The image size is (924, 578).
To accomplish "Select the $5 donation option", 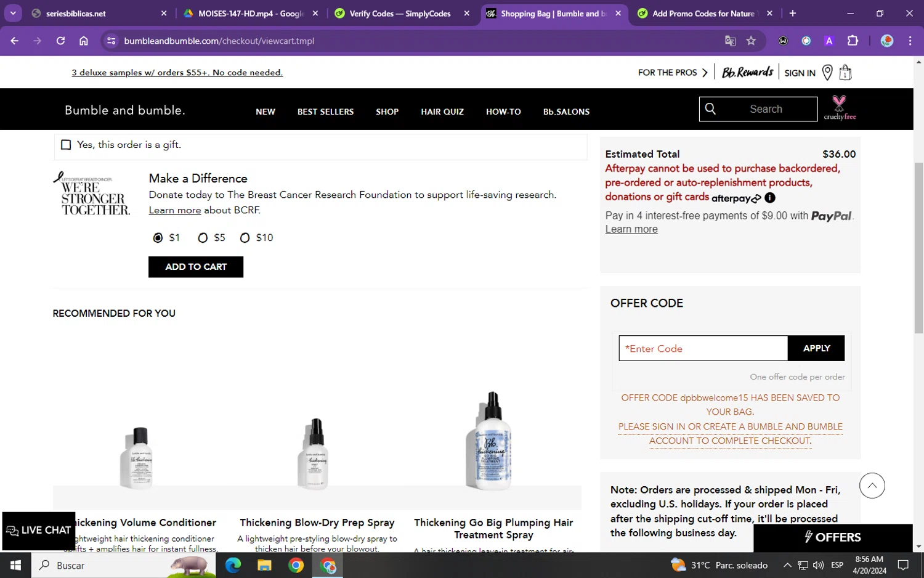I will tap(203, 238).
